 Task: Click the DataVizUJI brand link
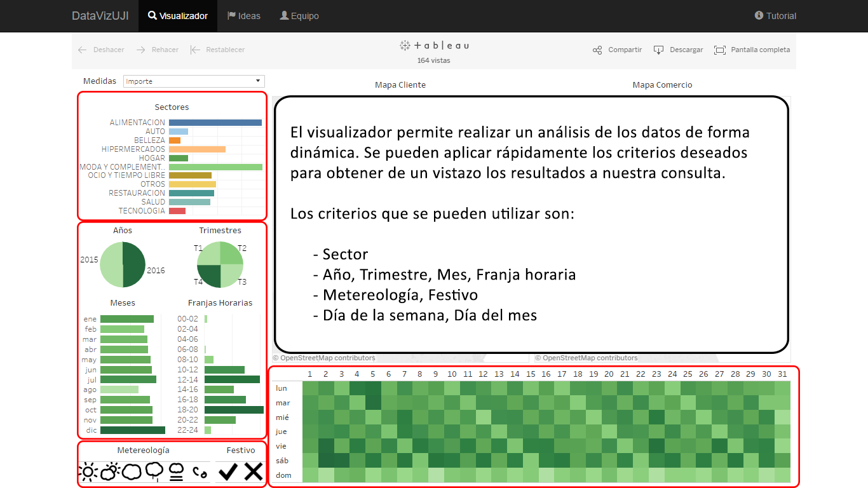100,16
